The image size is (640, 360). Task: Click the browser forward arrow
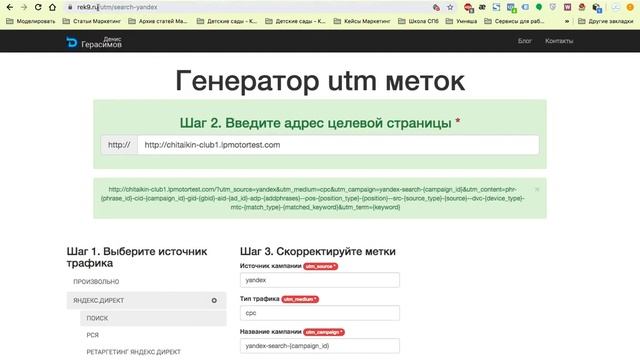(x=24, y=7)
